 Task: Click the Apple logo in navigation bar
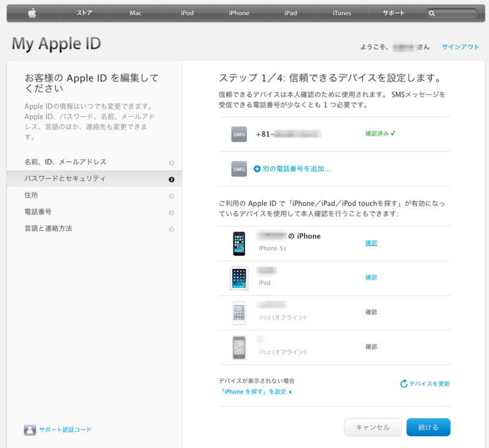tap(32, 13)
